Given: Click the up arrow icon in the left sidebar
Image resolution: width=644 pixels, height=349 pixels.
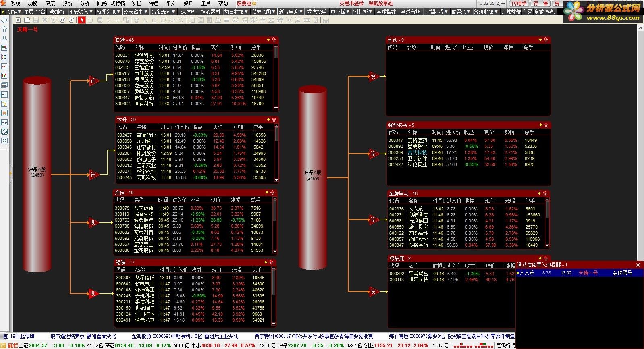Looking at the screenshot, I should click(x=4, y=29).
